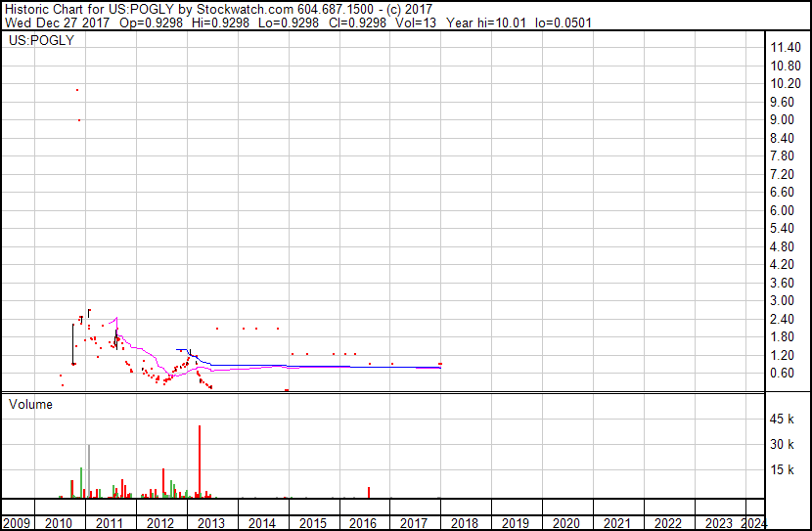This screenshot has width=812, height=531.
Task: Click the 2019 year label
Action: click(516, 523)
